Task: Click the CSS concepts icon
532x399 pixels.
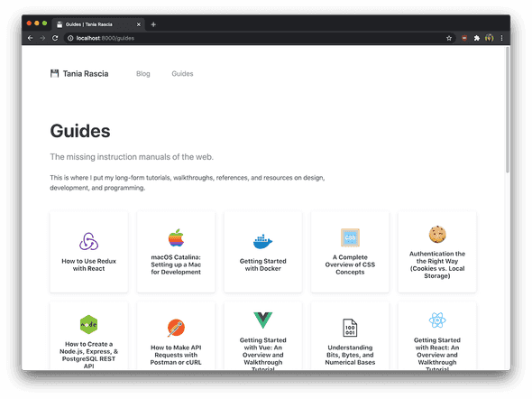Action: 350,237
